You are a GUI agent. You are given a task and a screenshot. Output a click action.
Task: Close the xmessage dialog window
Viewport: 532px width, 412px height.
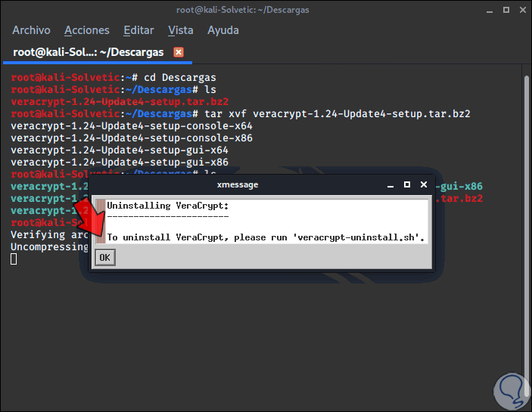pyautogui.click(x=424, y=184)
